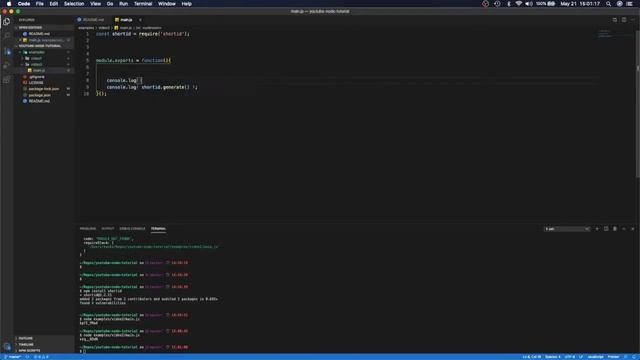Open the Run and Debug view icon
This screenshot has height=360, width=640.
(x=7, y=66)
